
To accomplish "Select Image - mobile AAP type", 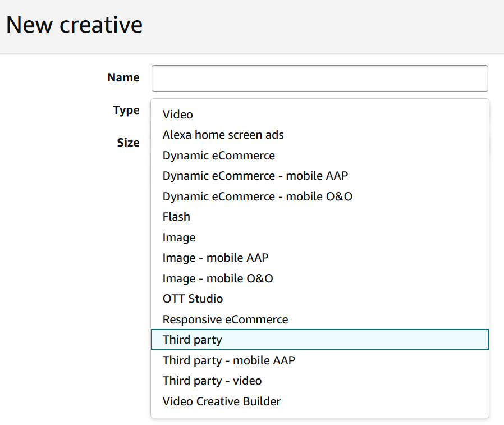I will [216, 258].
